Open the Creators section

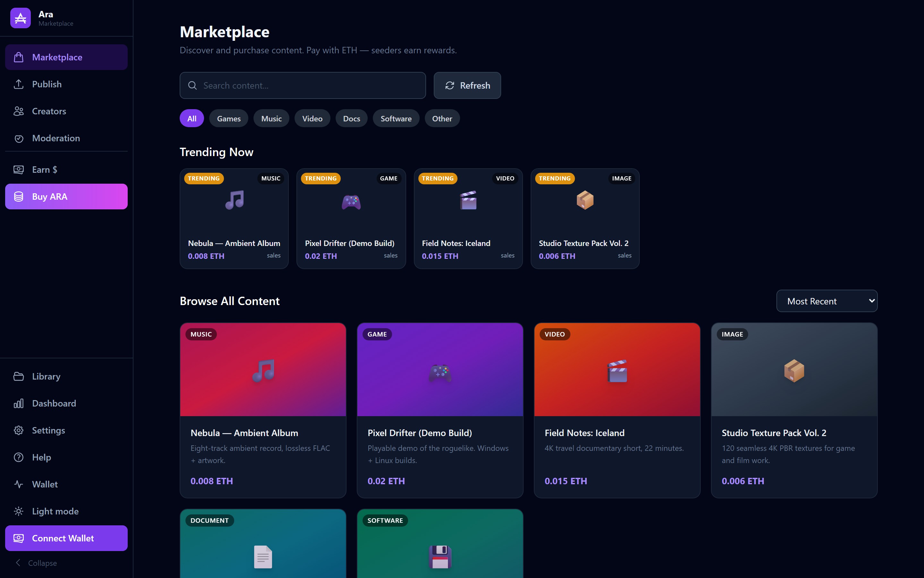coord(66,111)
